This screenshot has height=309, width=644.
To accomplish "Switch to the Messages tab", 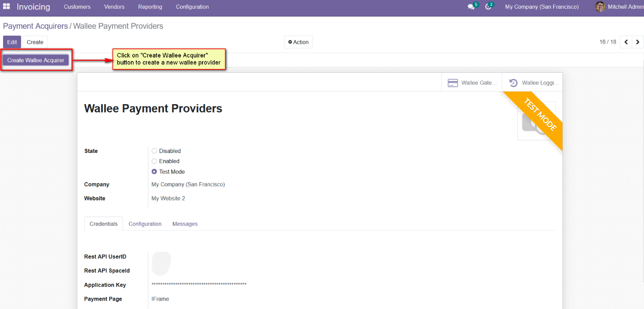I will pos(185,224).
